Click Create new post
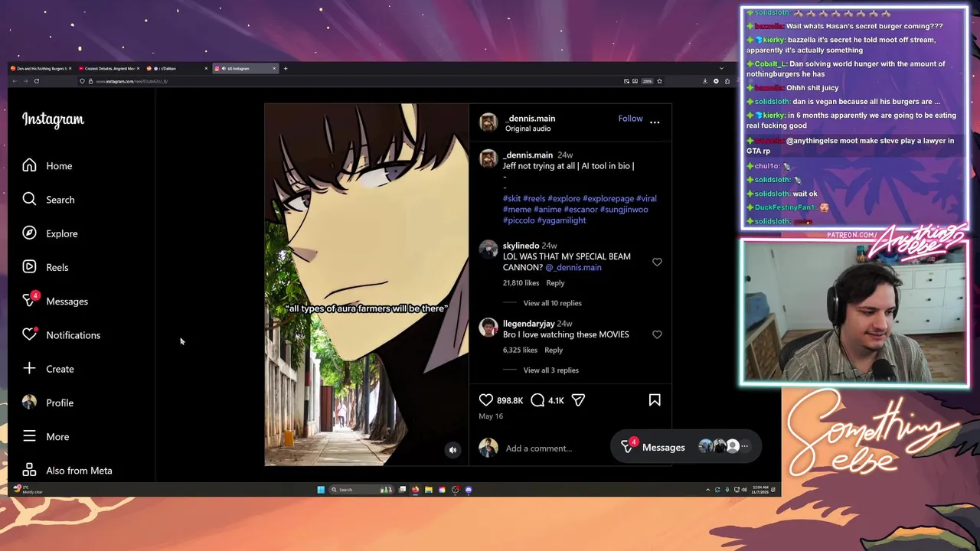The image size is (980, 551). click(x=48, y=369)
